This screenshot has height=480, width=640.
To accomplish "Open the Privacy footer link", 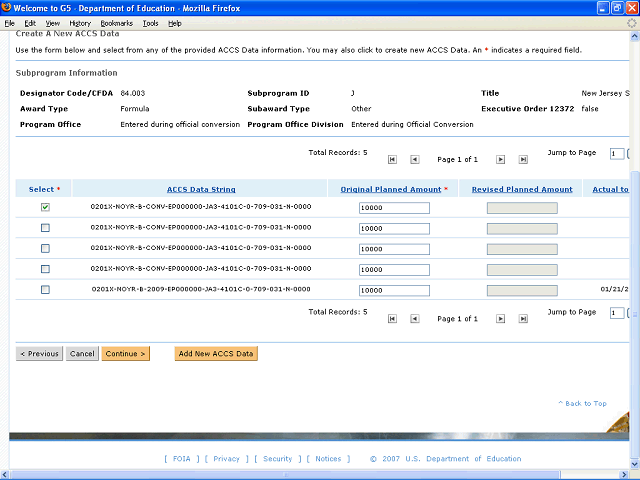I will pos(227,459).
